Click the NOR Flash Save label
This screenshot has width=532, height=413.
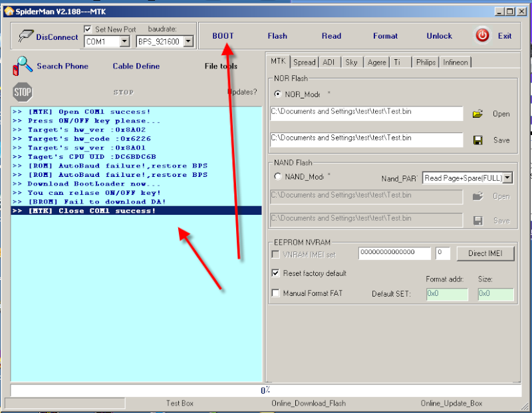click(501, 140)
